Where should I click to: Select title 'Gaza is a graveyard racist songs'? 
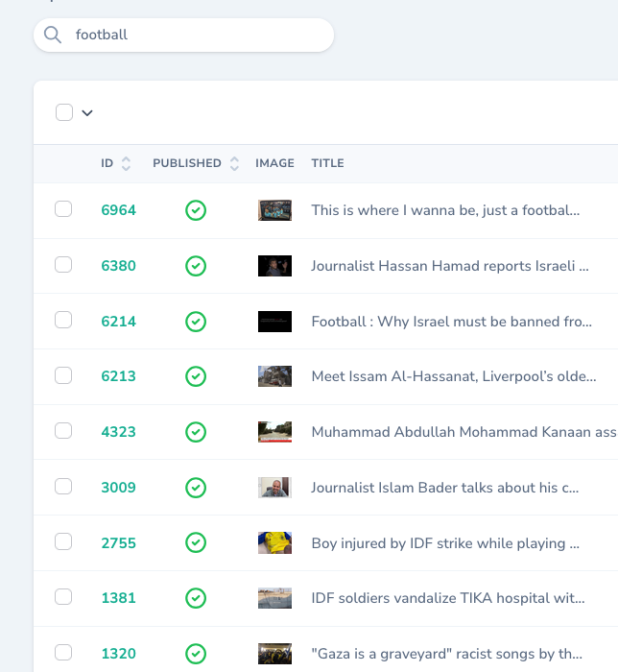[x=446, y=654]
